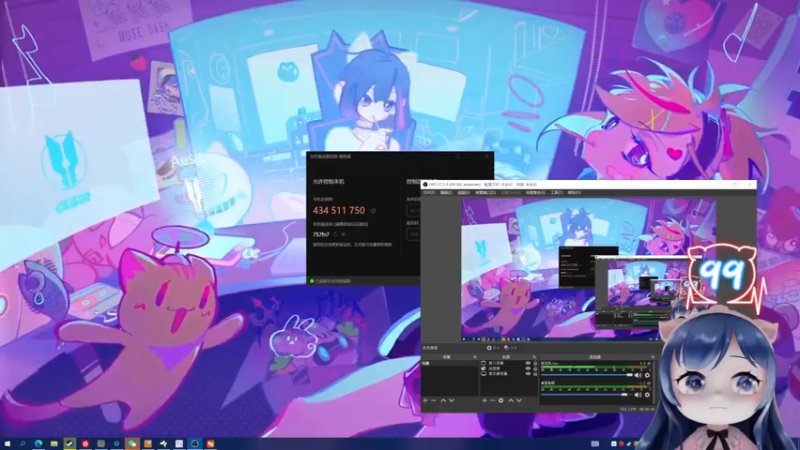Click the green connection status indicator
Screen dimensions: 800x450
pyautogui.click(x=312, y=281)
